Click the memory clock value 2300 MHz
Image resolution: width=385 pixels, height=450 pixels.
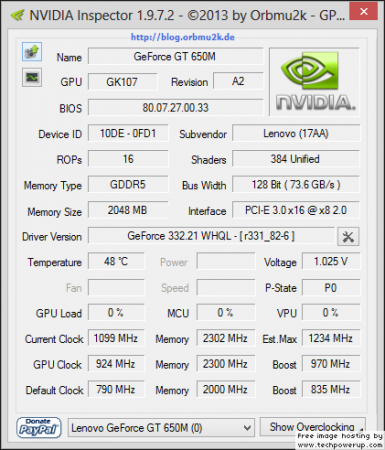tap(226, 364)
